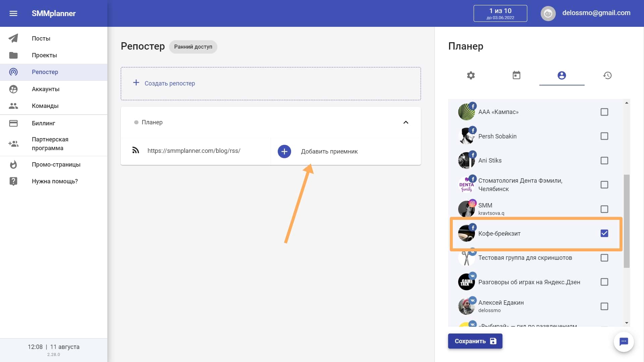
Task: Click the round plus button for adding receiver
Action: (x=284, y=152)
